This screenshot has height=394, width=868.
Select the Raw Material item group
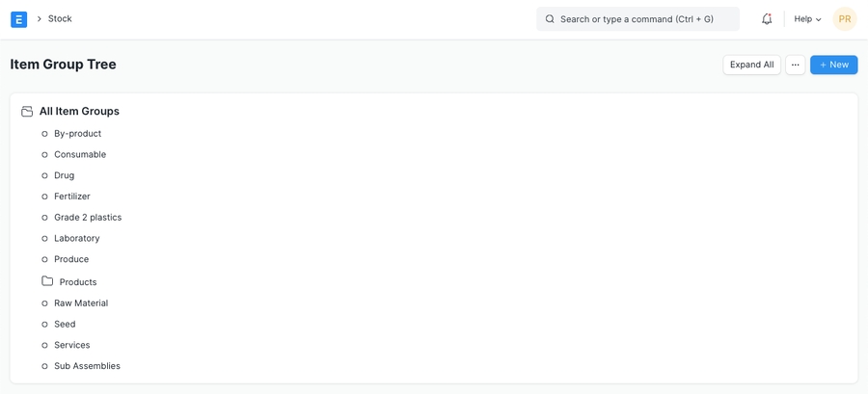point(81,303)
